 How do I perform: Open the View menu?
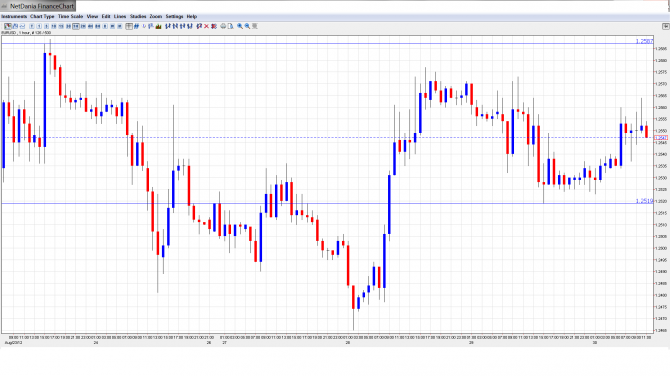(x=92, y=16)
